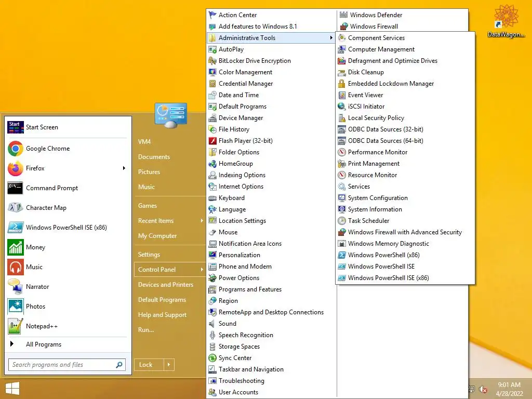Screen dimensions: 532x399
Task: Open Narrator icon in pinned list
Action: pos(15,287)
